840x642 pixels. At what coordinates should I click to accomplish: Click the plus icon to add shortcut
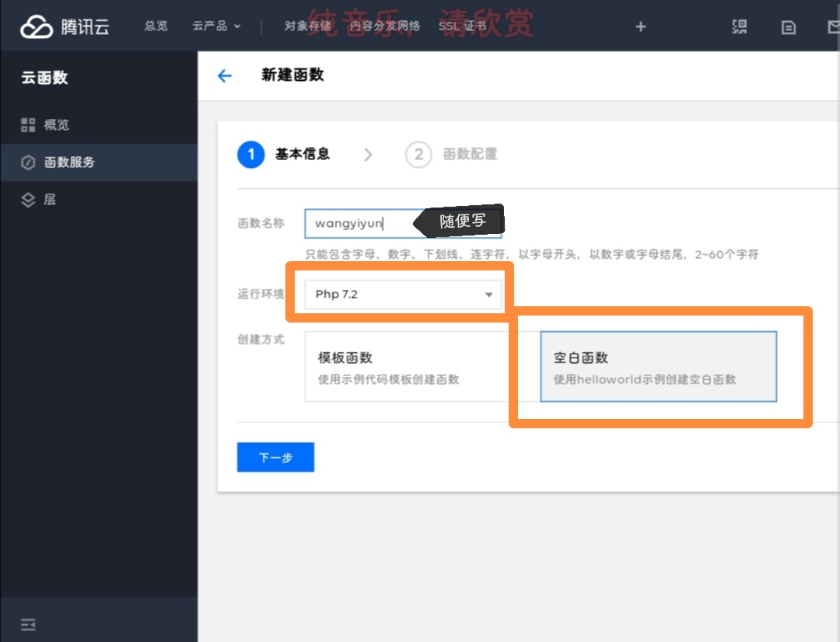click(641, 26)
